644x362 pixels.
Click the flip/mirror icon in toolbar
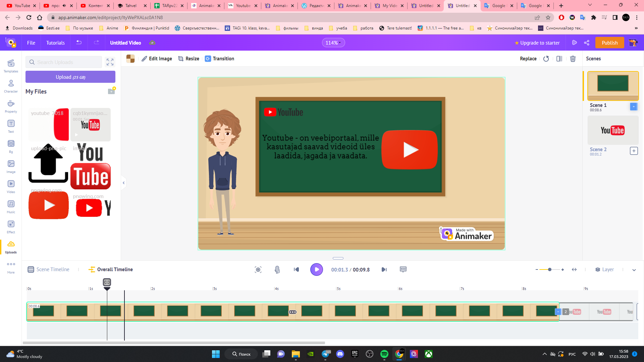[x=559, y=59]
